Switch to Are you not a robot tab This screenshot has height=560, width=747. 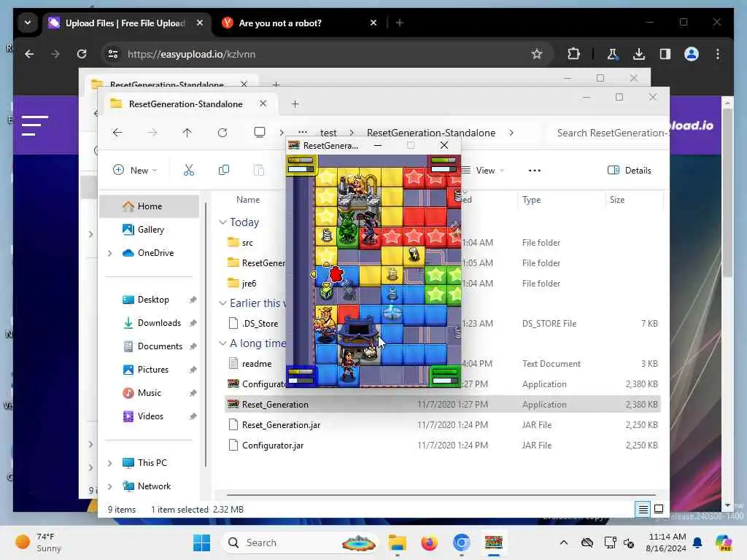(300, 23)
